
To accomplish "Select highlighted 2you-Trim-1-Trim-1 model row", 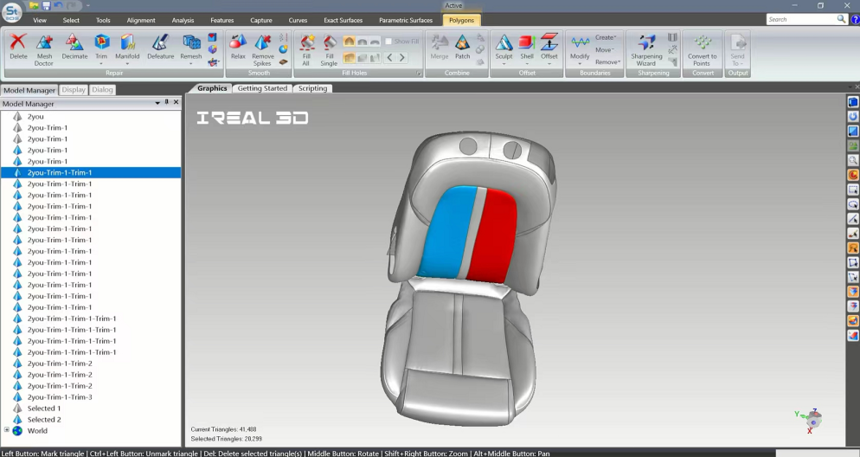I will click(91, 172).
